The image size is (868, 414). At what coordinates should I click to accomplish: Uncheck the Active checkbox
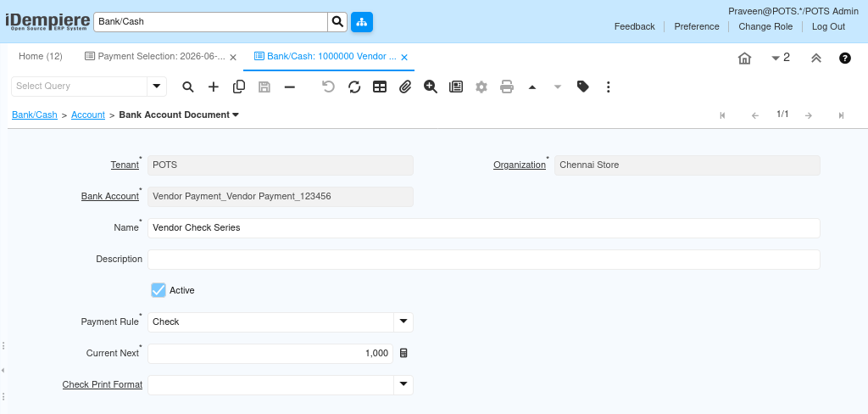159,290
